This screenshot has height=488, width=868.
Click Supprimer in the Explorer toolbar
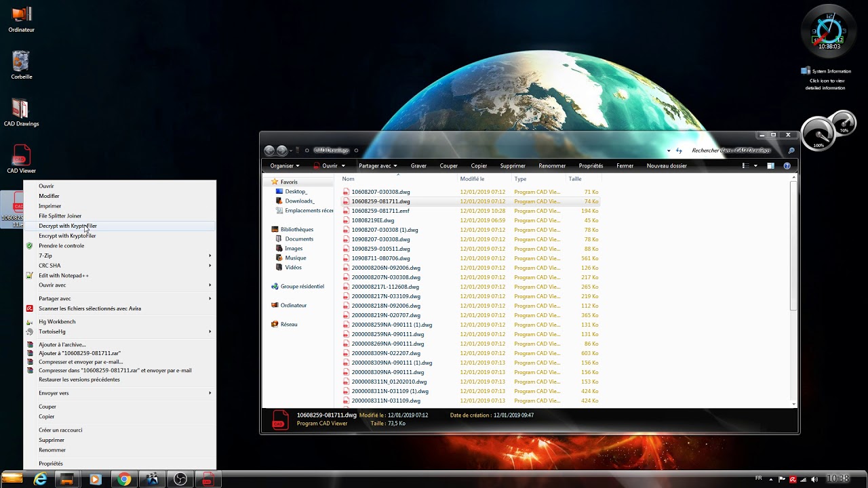click(x=513, y=165)
